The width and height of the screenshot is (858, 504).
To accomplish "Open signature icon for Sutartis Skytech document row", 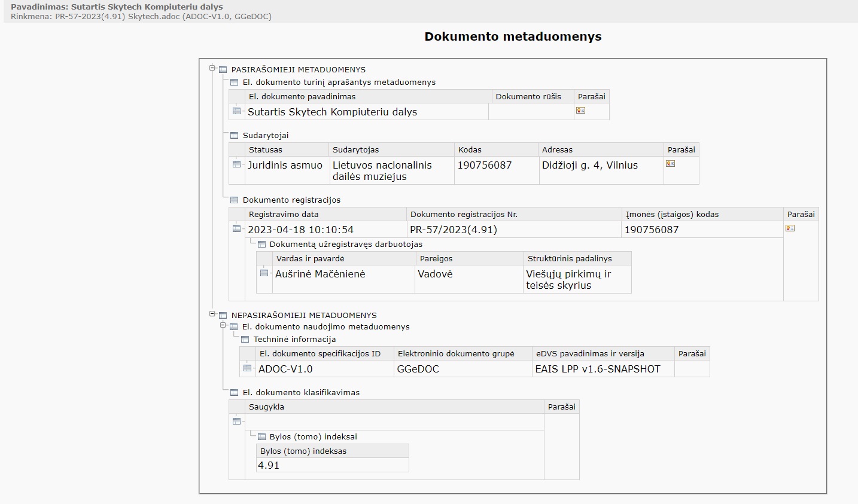I will coord(580,111).
